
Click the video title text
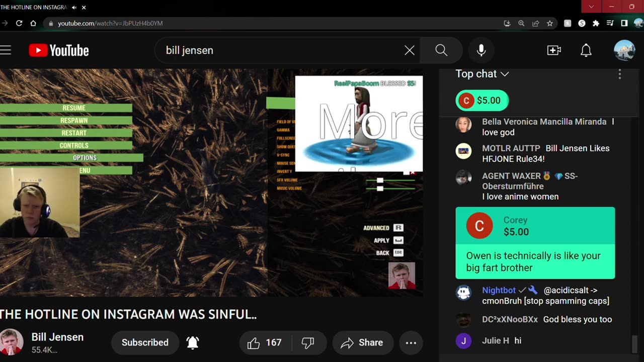(128, 314)
